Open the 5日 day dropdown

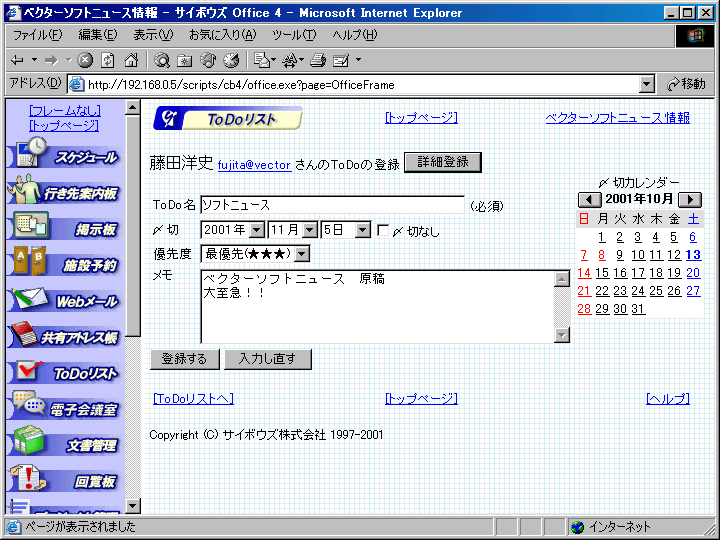click(363, 230)
